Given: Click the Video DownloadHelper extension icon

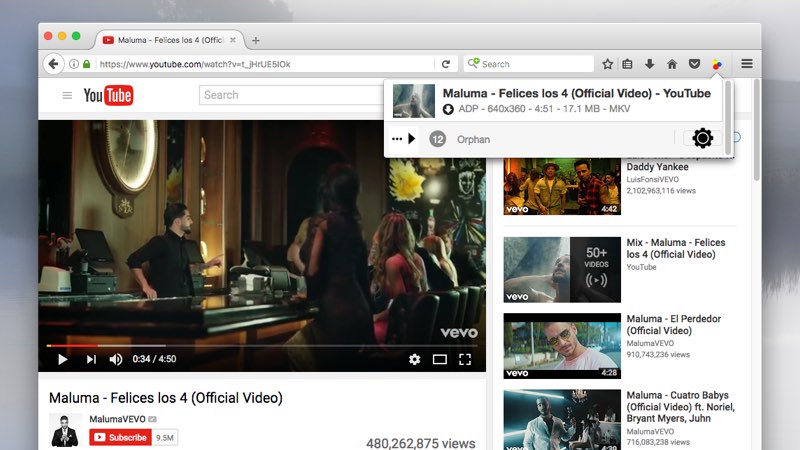Looking at the screenshot, I should [x=716, y=64].
